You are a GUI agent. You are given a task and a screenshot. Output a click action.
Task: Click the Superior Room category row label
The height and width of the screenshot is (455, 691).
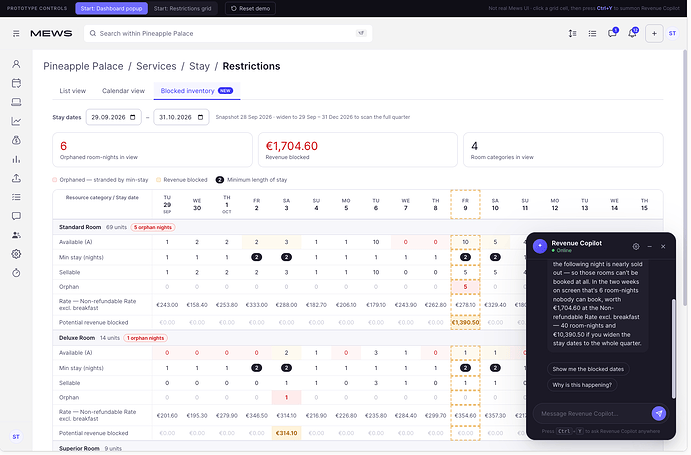[x=79, y=448]
